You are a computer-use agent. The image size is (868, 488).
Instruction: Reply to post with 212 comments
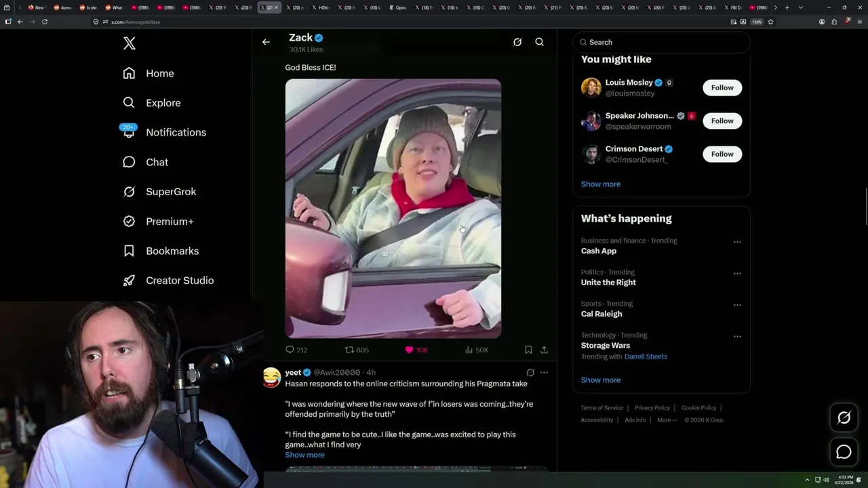coord(296,350)
